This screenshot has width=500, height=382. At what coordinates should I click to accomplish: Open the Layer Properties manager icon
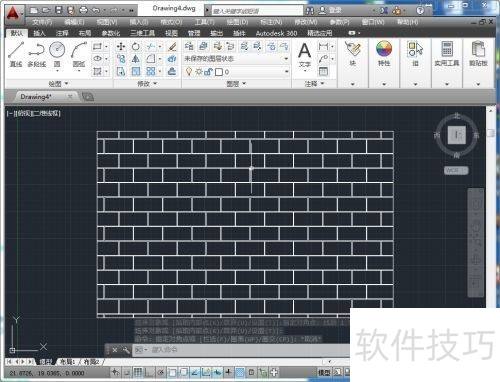click(x=189, y=46)
